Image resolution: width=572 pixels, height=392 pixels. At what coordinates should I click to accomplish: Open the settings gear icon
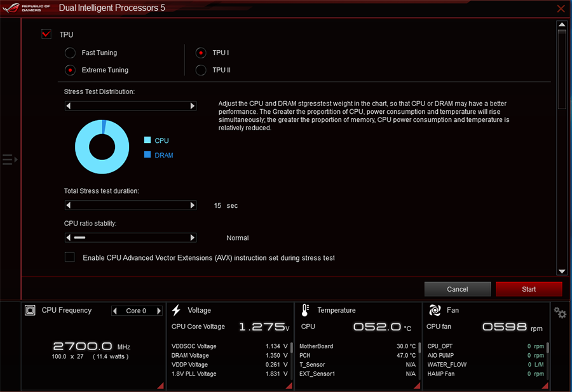click(x=560, y=313)
